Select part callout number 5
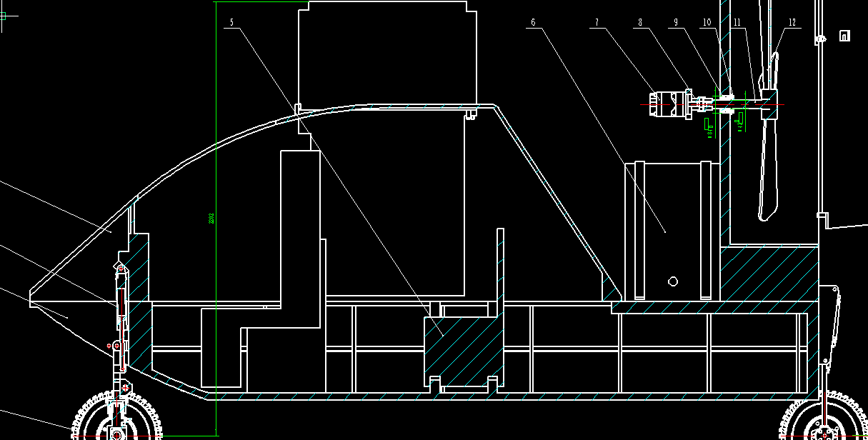This screenshot has width=868, height=440. 231,22
